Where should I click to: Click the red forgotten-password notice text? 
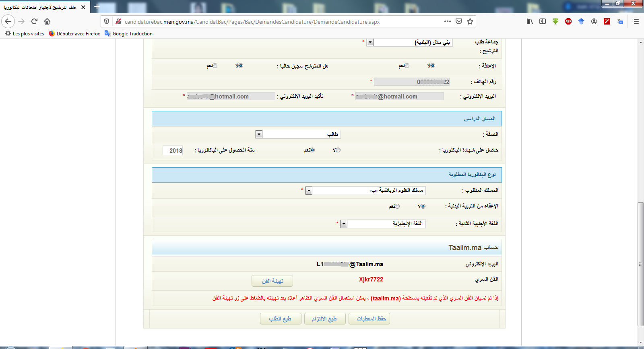pyautogui.click(x=355, y=298)
